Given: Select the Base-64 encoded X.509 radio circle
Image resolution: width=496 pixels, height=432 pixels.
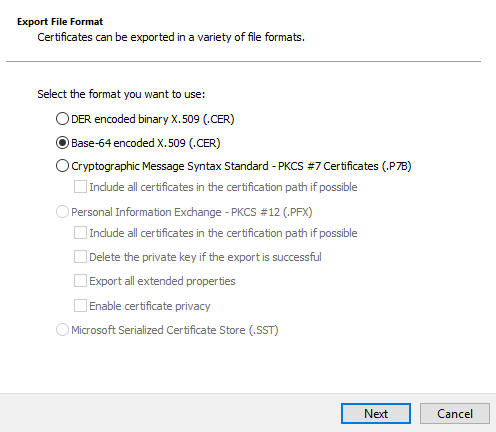Looking at the screenshot, I should 62,143.
